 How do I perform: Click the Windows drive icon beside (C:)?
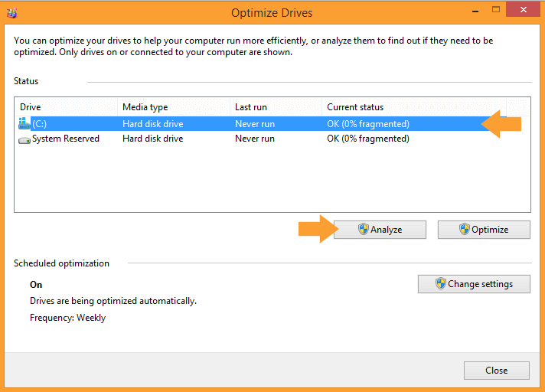tap(24, 123)
